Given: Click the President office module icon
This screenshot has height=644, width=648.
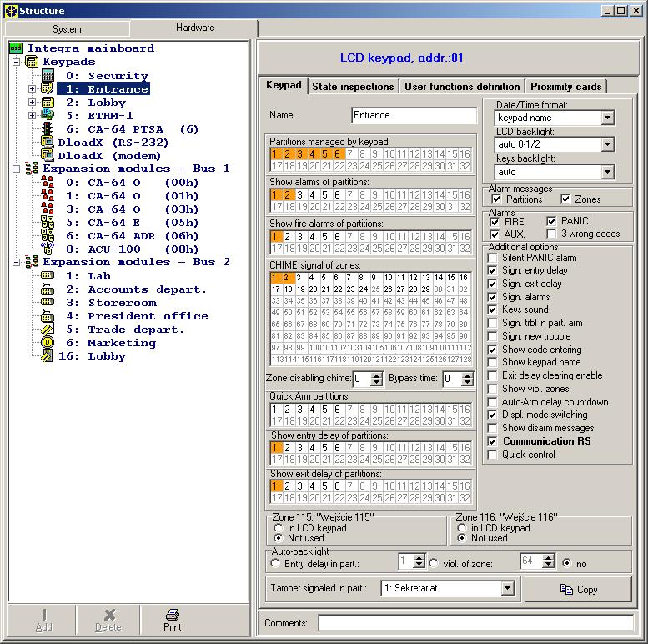Looking at the screenshot, I should click(48, 315).
